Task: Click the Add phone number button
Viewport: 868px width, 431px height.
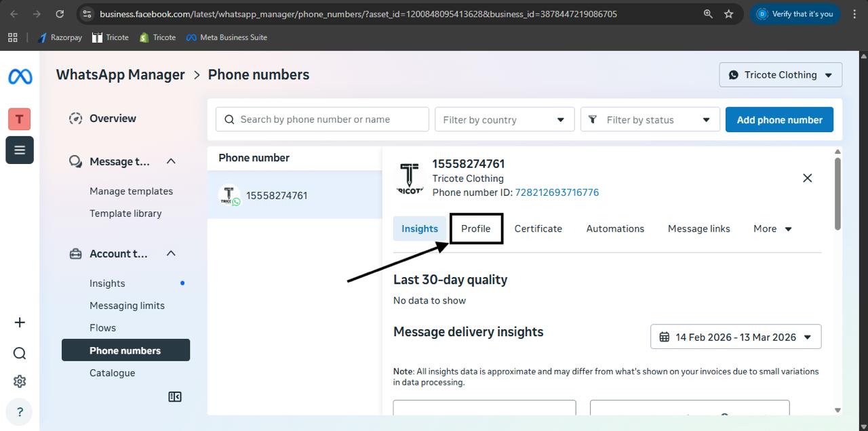Action: pos(779,120)
